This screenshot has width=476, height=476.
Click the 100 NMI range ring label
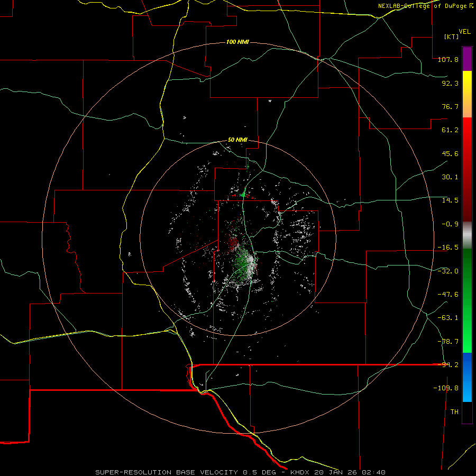(x=237, y=42)
